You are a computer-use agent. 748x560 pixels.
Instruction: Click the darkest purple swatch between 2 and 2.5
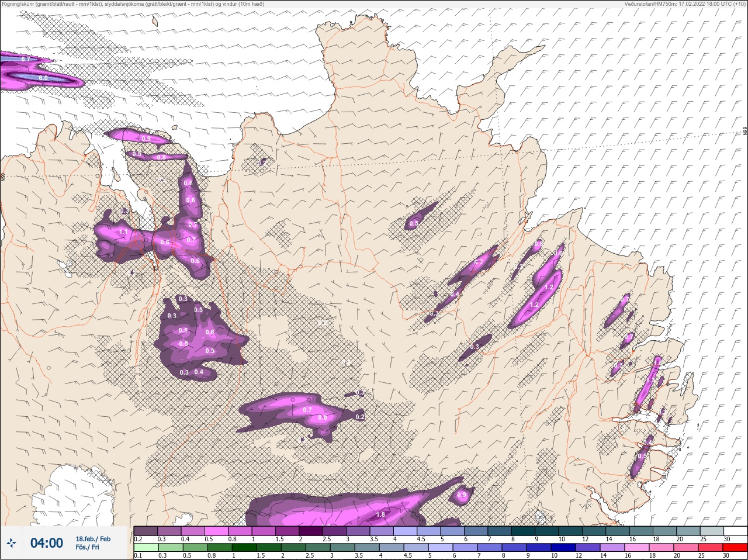click(311, 531)
